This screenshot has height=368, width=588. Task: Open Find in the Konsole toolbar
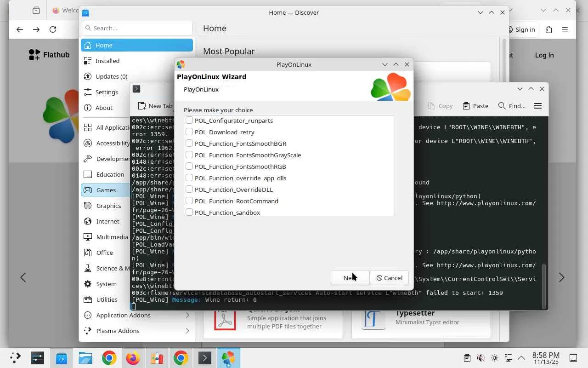(x=512, y=106)
